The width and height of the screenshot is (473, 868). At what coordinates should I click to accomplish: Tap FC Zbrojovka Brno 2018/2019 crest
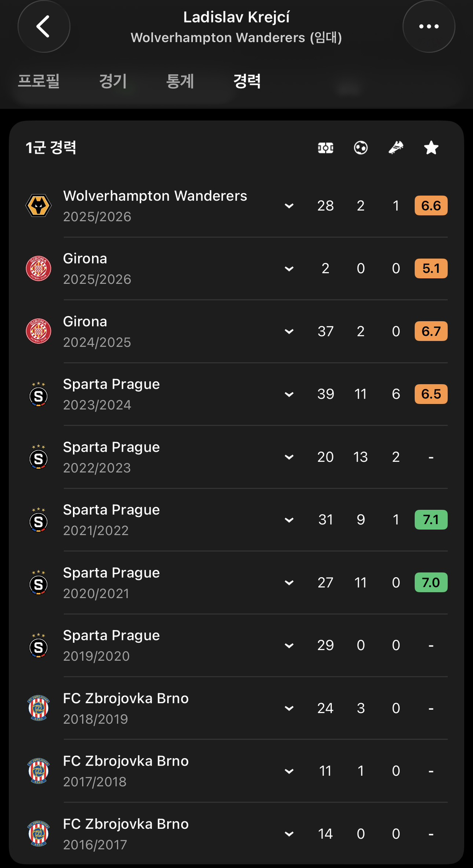(38, 708)
